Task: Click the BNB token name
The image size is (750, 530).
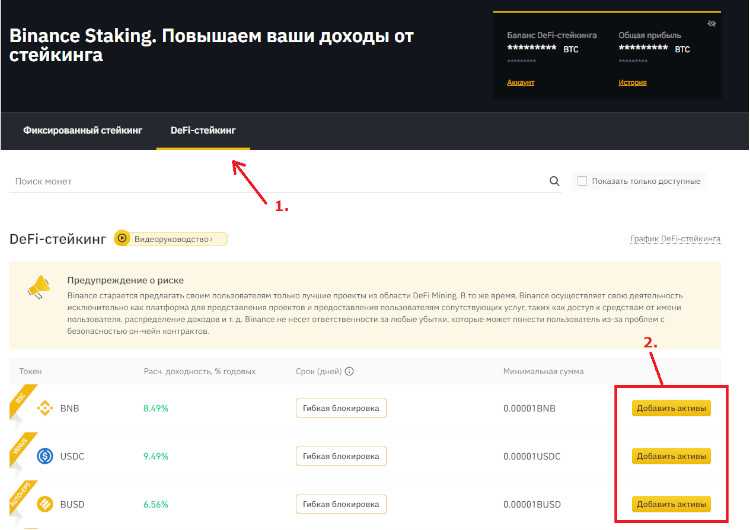Action: 69,408
